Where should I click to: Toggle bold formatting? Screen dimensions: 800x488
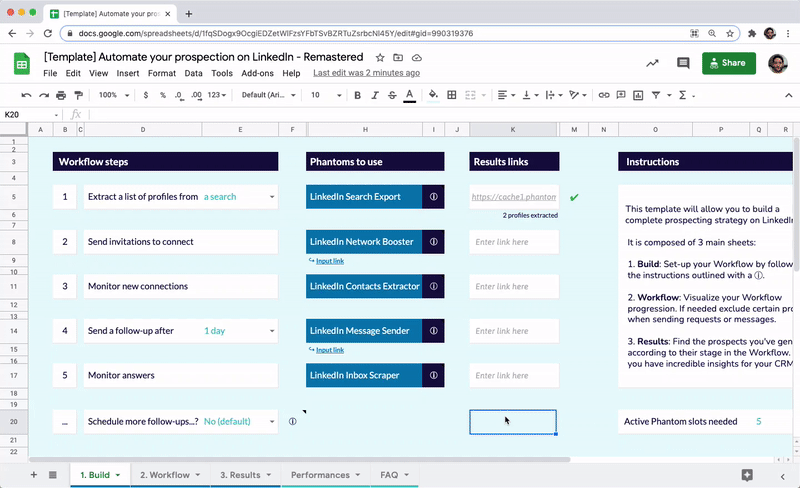[357, 95]
